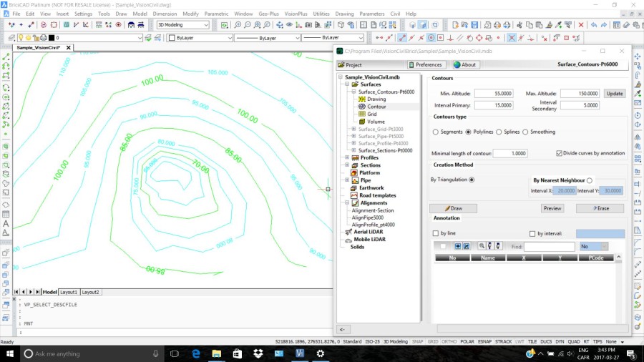644x362 pixels.
Task: Click the Undo arrow in the toolbar
Action: click(594, 25)
